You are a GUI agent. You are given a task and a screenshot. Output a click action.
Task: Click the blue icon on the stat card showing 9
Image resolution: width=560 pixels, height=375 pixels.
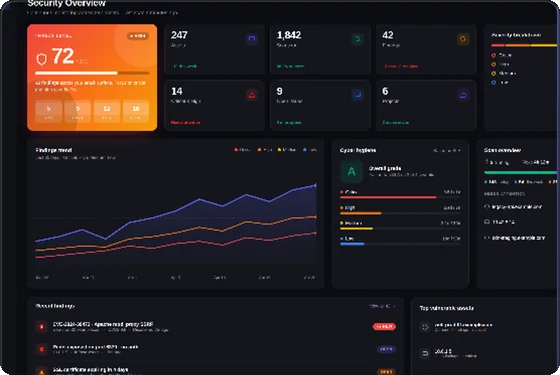(358, 95)
